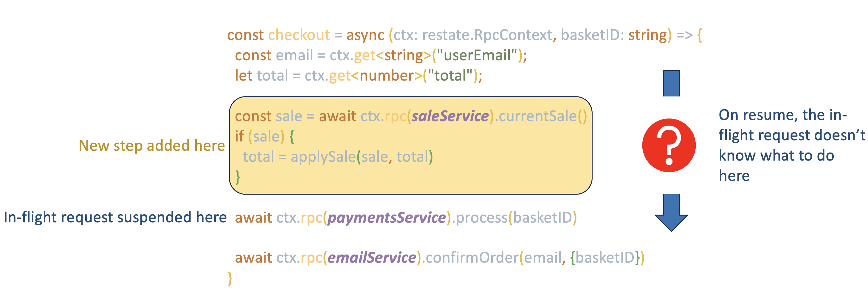This screenshot has width=868, height=308.
Task: Click restate.RpcContext in the function signature
Action: pos(487,35)
